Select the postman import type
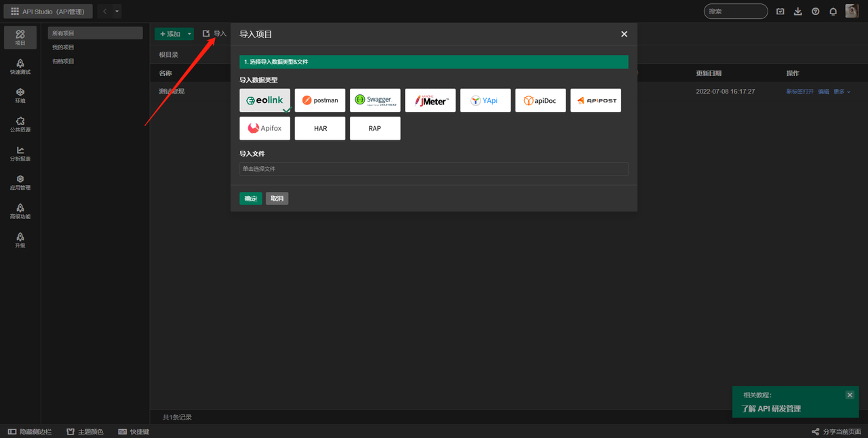Screen dimensions: 868x438 320,100
